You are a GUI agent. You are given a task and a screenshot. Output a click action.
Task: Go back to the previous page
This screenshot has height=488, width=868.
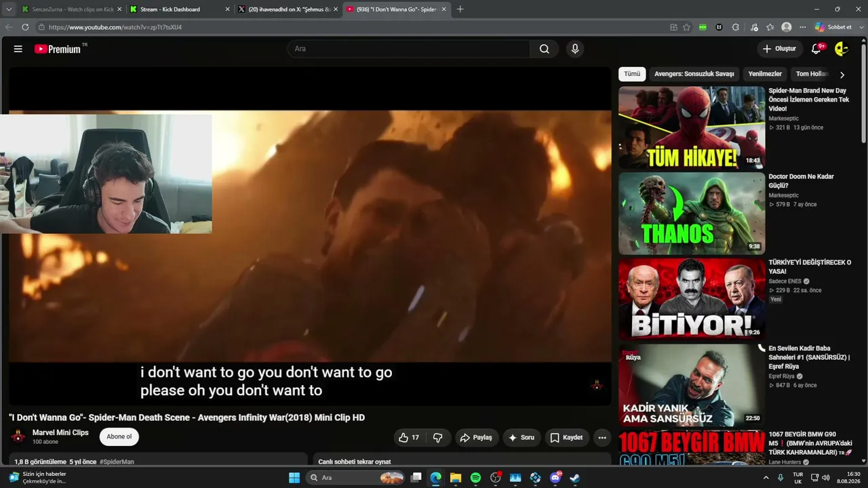[x=9, y=27]
